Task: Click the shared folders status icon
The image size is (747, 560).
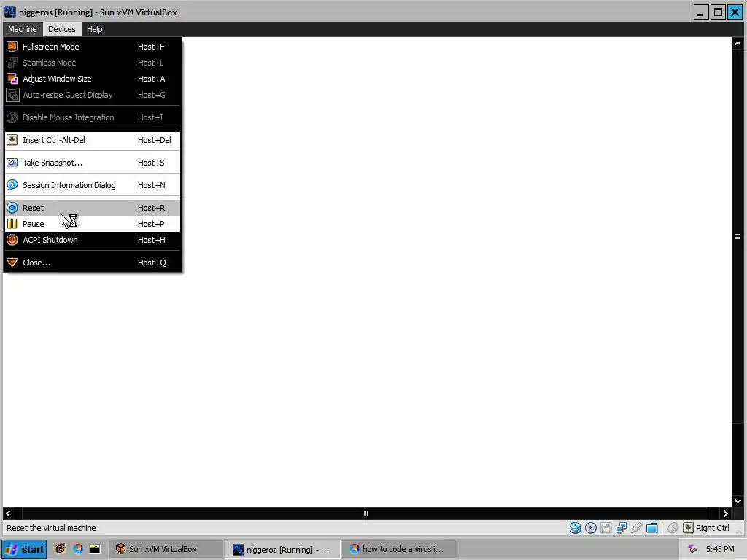Action: click(x=651, y=528)
